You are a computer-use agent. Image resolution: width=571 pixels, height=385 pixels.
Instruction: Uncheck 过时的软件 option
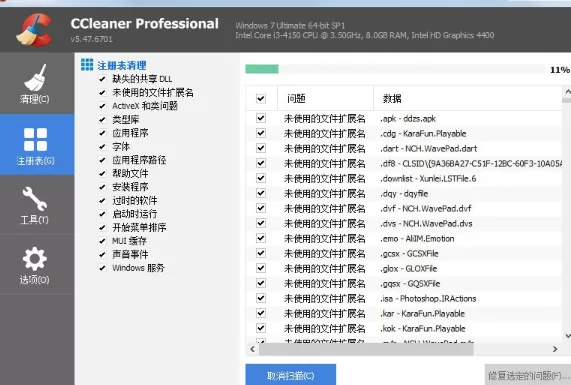pyautogui.click(x=102, y=200)
